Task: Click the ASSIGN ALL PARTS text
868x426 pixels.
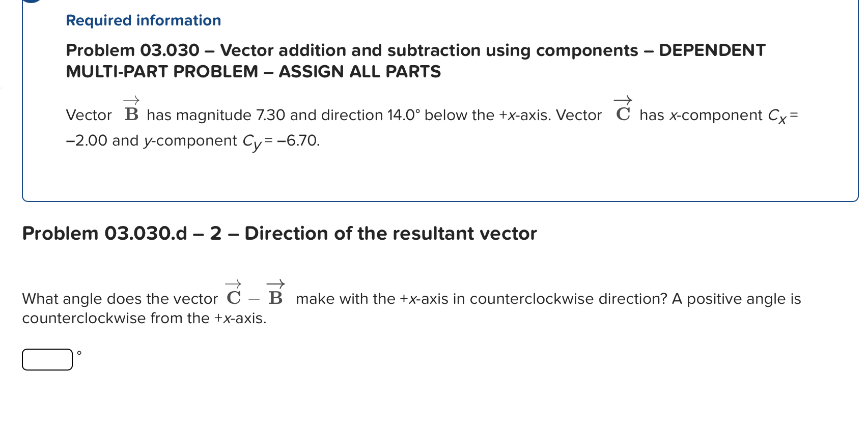Action: click(359, 71)
